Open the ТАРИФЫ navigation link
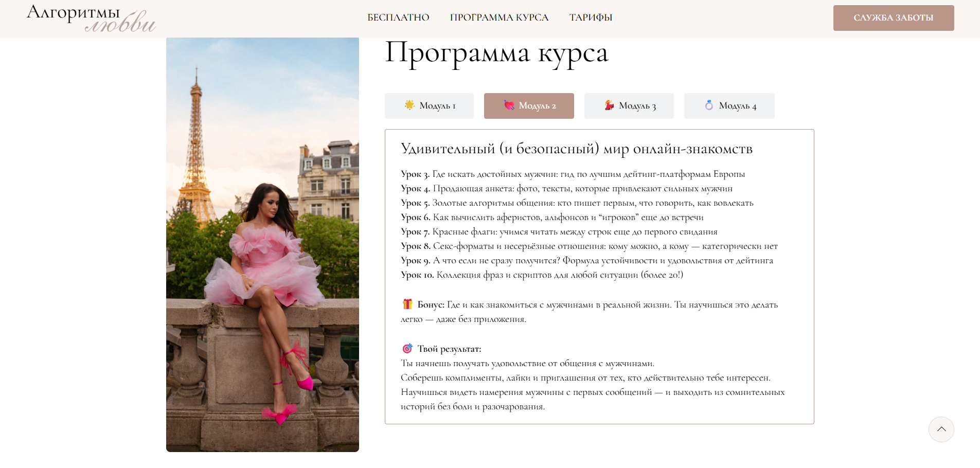The width and height of the screenshot is (980, 468). click(x=591, y=17)
